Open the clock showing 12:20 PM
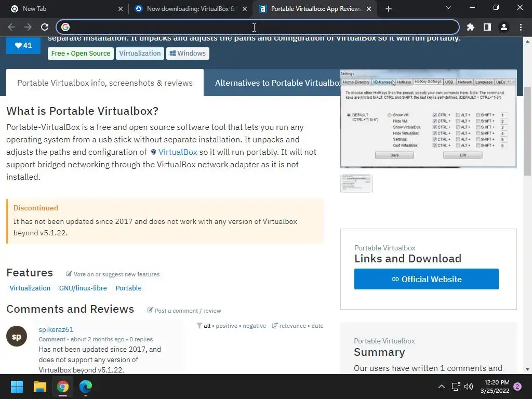This screenshot has height=399, width=532. (495, 387)
